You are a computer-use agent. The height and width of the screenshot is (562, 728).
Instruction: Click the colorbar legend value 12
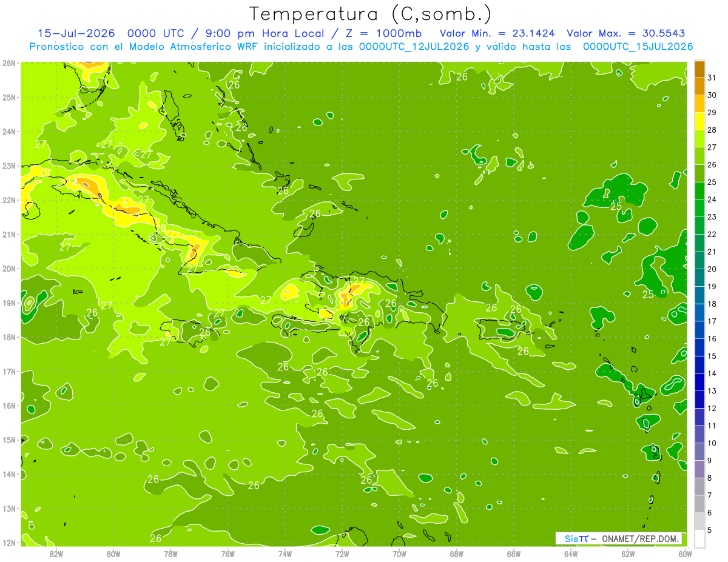[x=712, y=408]
